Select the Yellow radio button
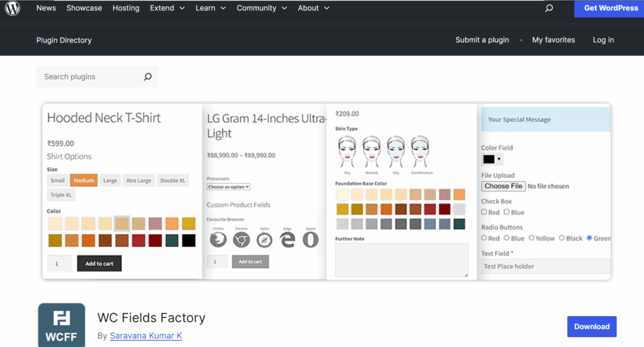644x347 pixels. [x=531, y=238]
